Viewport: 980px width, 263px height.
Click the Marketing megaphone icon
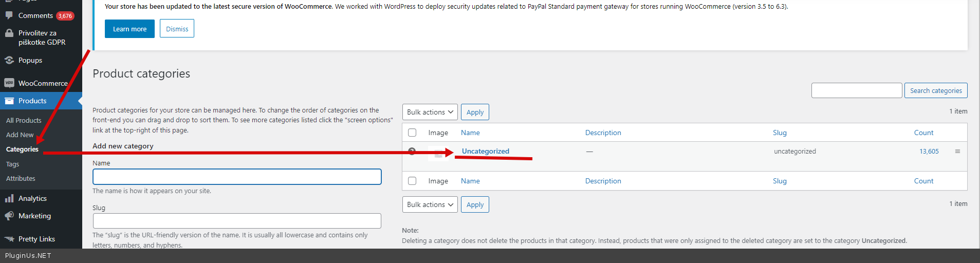coord(9,216)
